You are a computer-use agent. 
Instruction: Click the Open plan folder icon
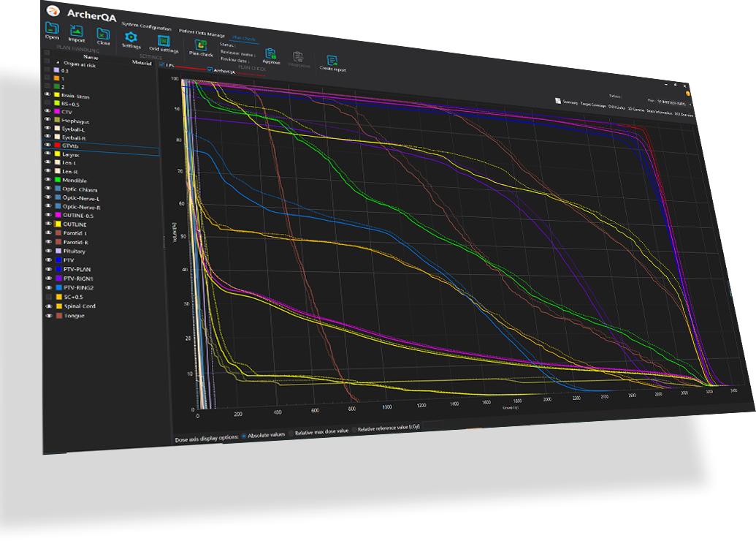52,28
